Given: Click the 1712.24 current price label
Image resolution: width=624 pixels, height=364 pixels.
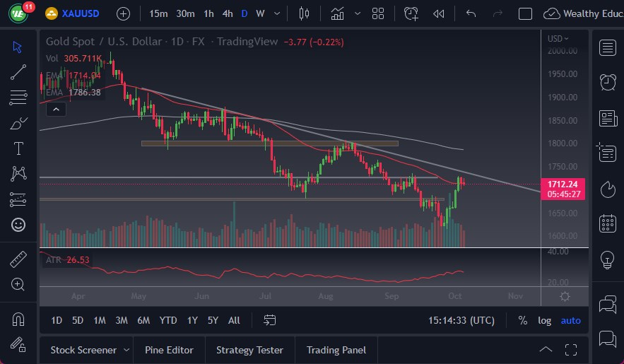Looking at the screenshot, I should (563, 184).
